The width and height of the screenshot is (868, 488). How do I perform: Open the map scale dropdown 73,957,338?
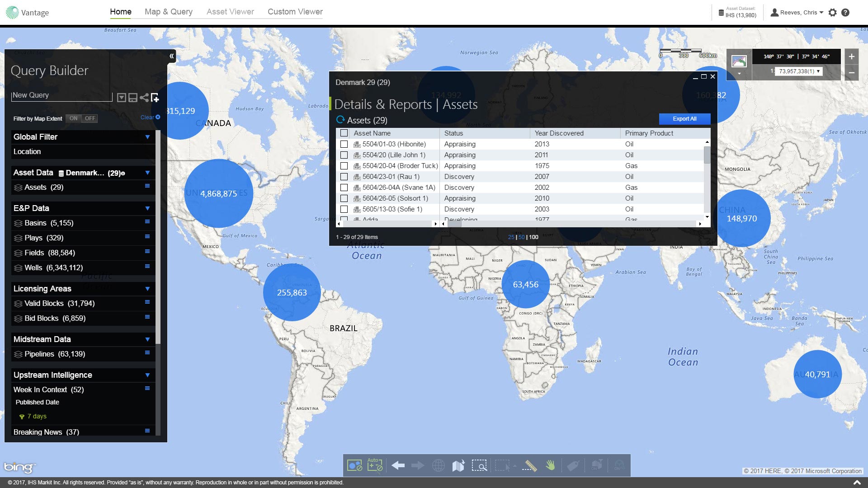point(798,71)
